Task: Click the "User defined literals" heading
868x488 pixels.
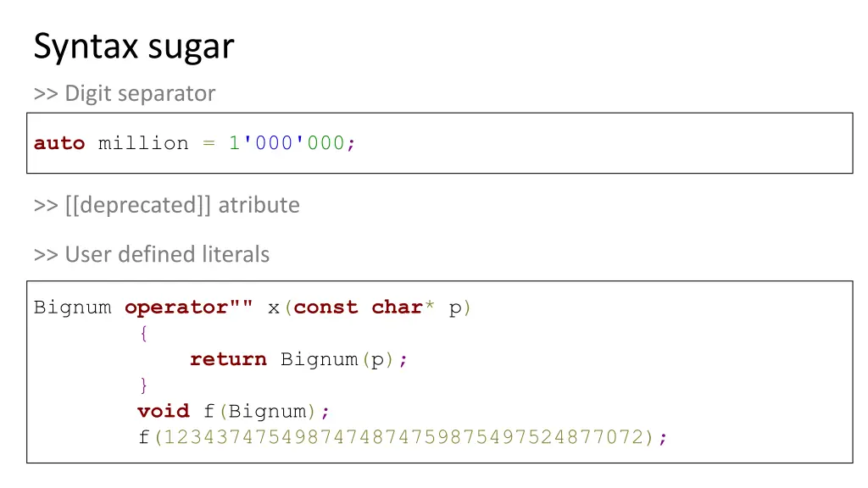Action: (152, 254)
